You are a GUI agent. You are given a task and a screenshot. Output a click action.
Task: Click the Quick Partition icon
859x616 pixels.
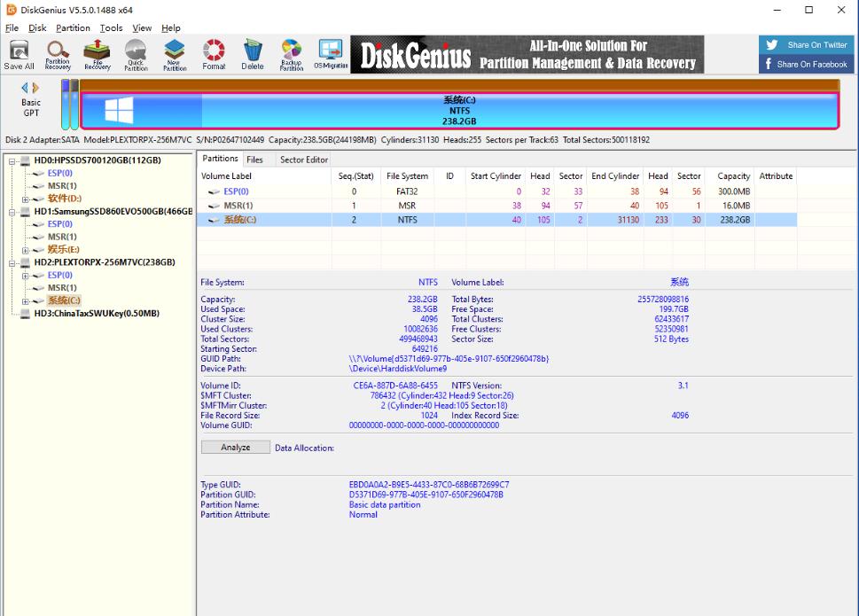(x=136, y=54)
